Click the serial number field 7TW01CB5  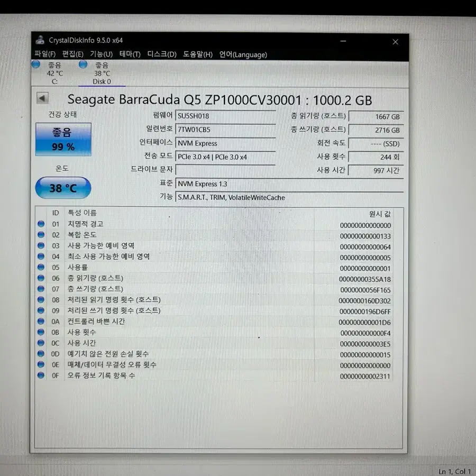pos(225,130)
